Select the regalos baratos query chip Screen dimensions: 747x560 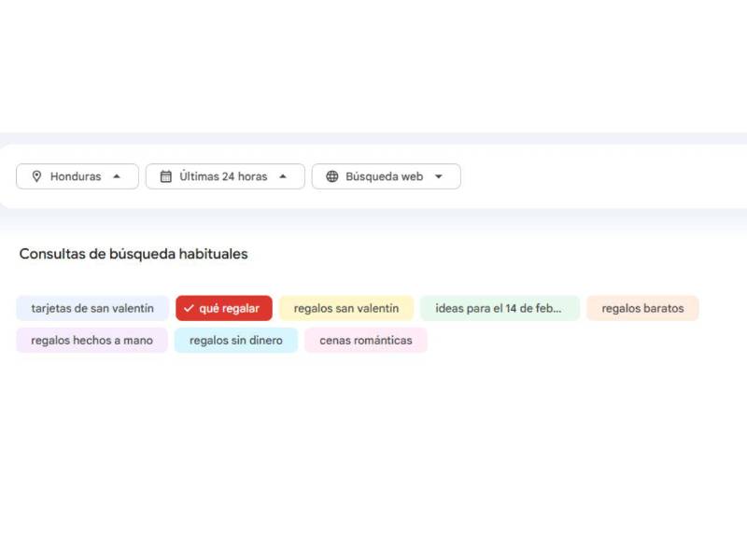[x=642, y=307]
